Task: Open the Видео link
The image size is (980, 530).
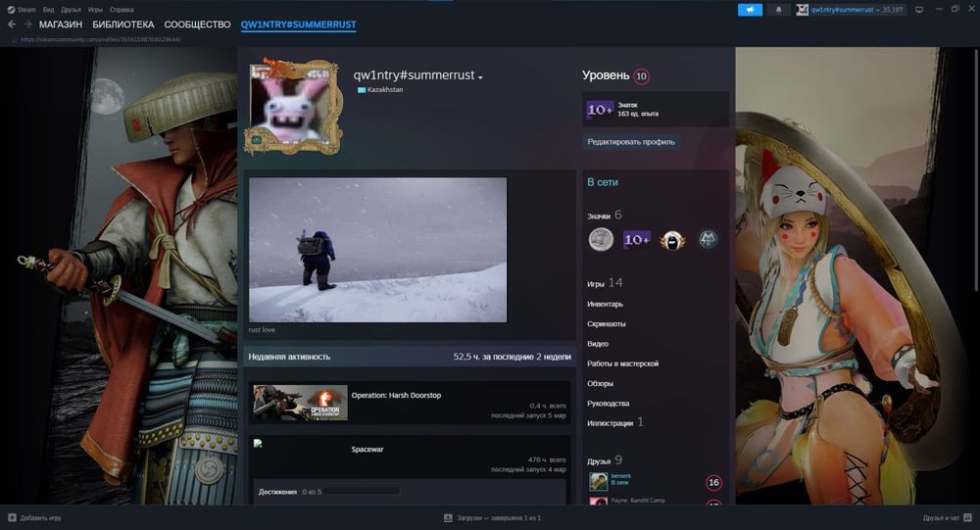Action: pos(598,344)
